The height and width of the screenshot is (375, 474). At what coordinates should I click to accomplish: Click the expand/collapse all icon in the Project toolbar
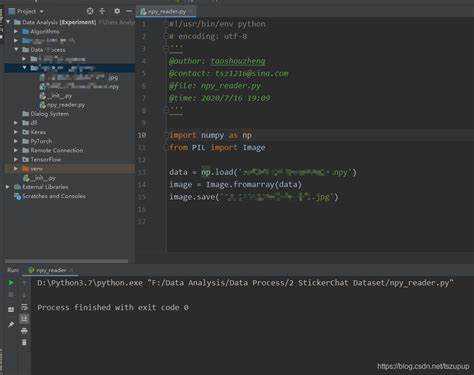pyautogui.click(x=102, y=11)
